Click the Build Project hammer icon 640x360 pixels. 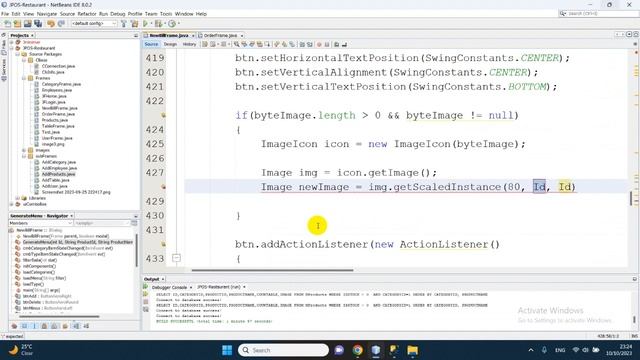pos(124,24)
